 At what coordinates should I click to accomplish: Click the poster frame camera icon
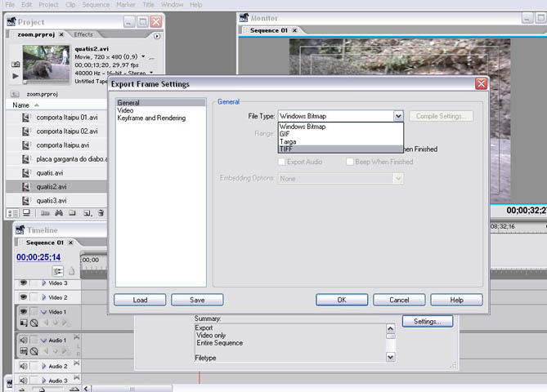[16, 64]
